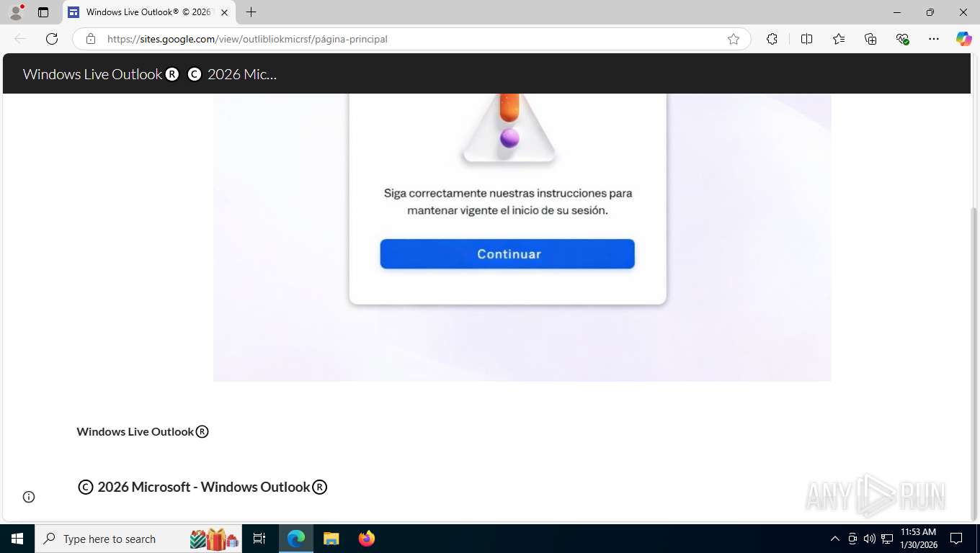The width and height of the screenshot is (980, 553).
Task: Open the Google Sites info icon
Action: tap(29, 497)
